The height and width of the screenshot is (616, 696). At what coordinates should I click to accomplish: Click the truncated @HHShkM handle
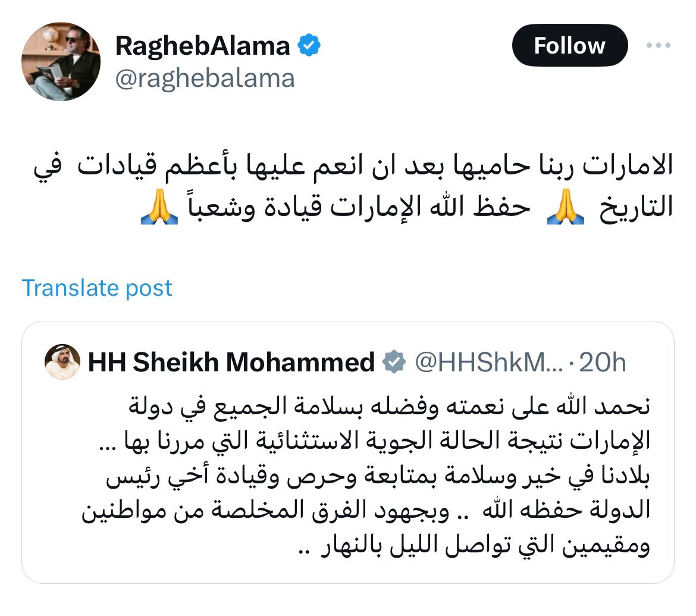489,362
